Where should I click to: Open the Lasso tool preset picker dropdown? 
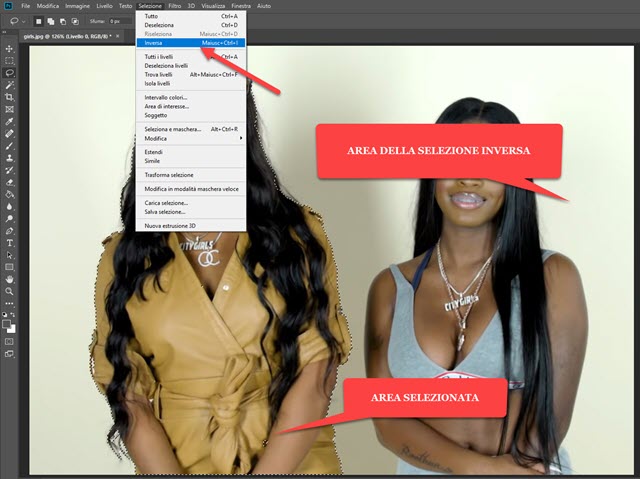pos(24,21)
